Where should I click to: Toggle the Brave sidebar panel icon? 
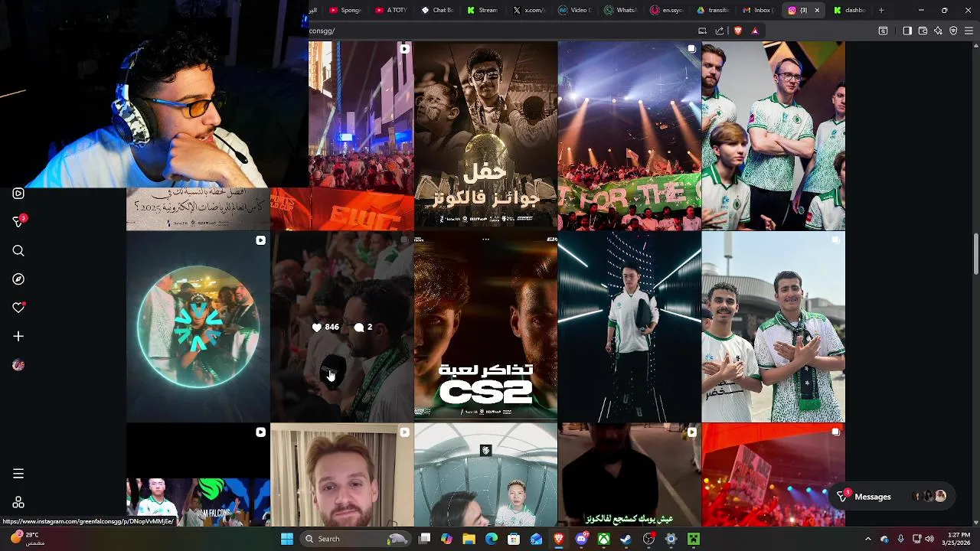coord(907,31)
